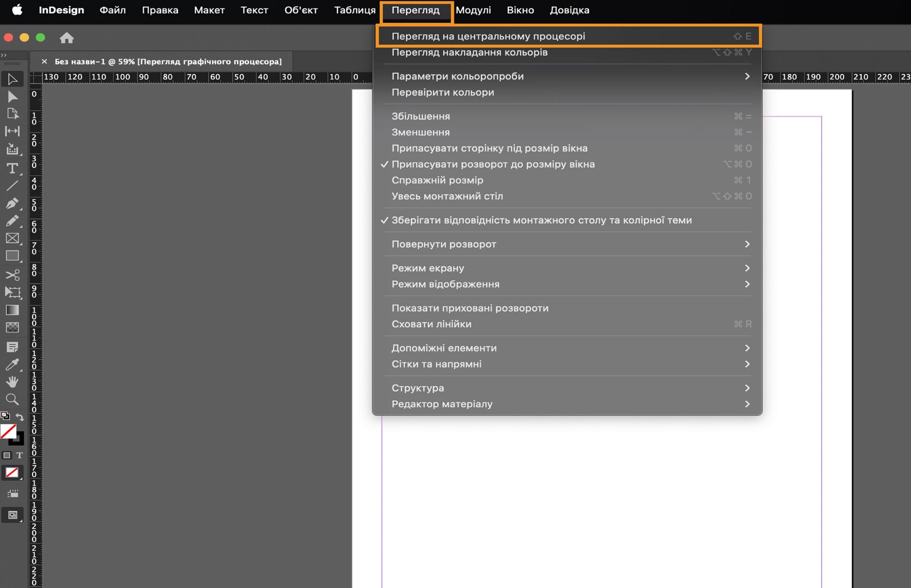Activate the Hand tool

(x=12, y=382)
